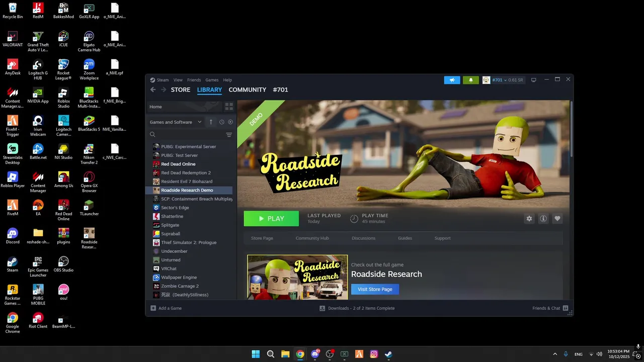Go forward with the Steam right arrow
The image size is (644, 362).
[163, 89]
